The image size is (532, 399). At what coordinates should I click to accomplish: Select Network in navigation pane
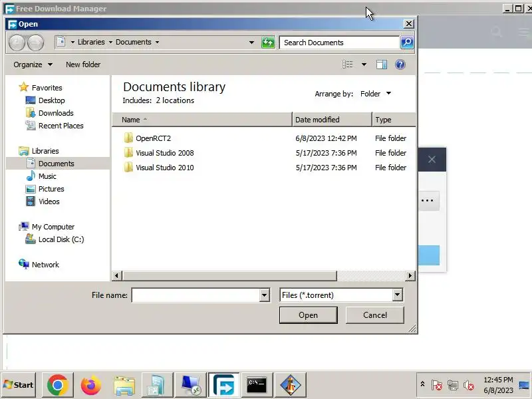pyautogui.click(x=45, y=265)
